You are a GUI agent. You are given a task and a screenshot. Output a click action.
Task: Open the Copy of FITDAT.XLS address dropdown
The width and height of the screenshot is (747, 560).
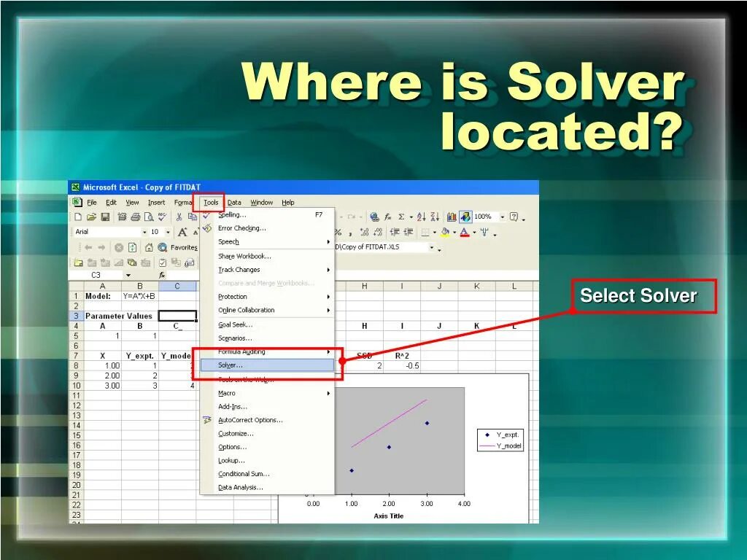[432, 248]
